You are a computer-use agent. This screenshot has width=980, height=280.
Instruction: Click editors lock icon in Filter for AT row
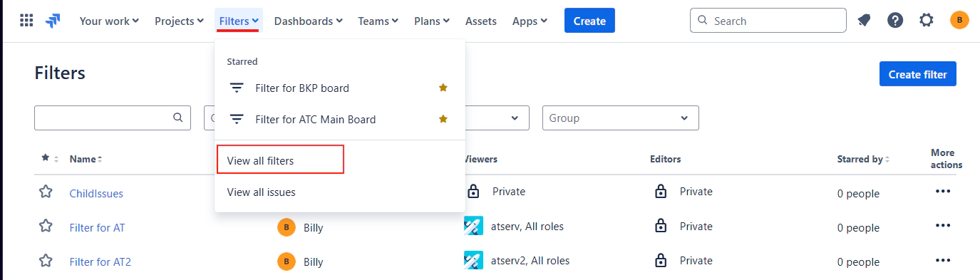tap(661, 226)
